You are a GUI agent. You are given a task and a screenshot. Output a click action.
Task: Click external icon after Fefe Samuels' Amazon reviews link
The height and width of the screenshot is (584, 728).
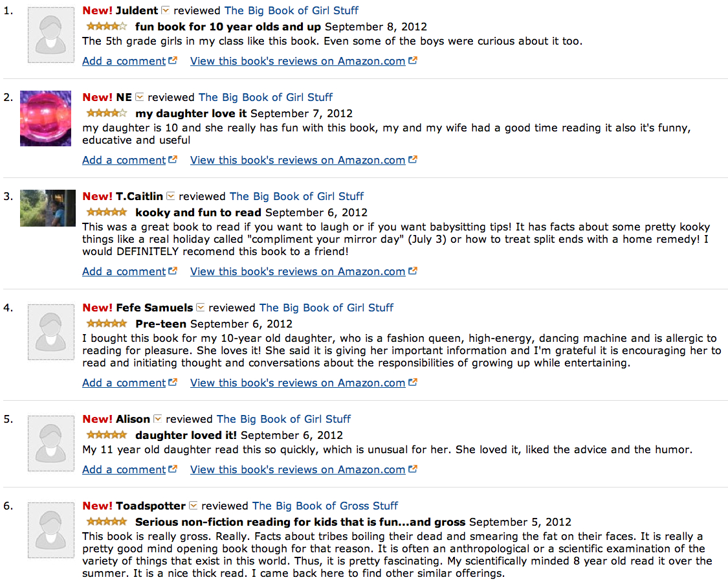(413, 383)
